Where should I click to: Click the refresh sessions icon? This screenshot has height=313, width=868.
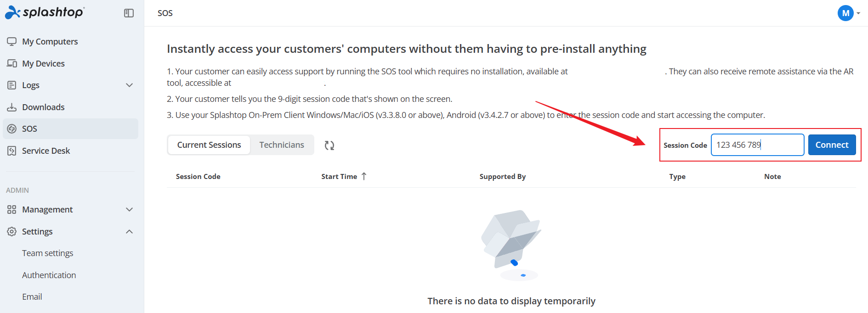329,145
